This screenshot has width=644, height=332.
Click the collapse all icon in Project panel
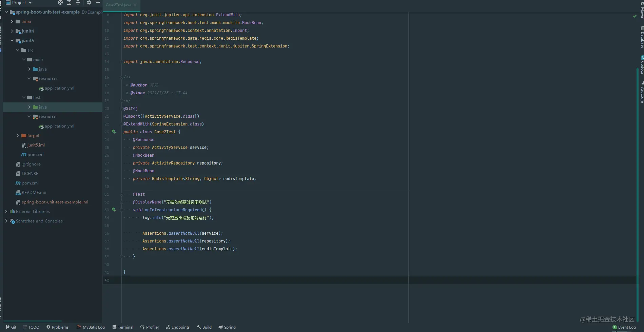78,3
